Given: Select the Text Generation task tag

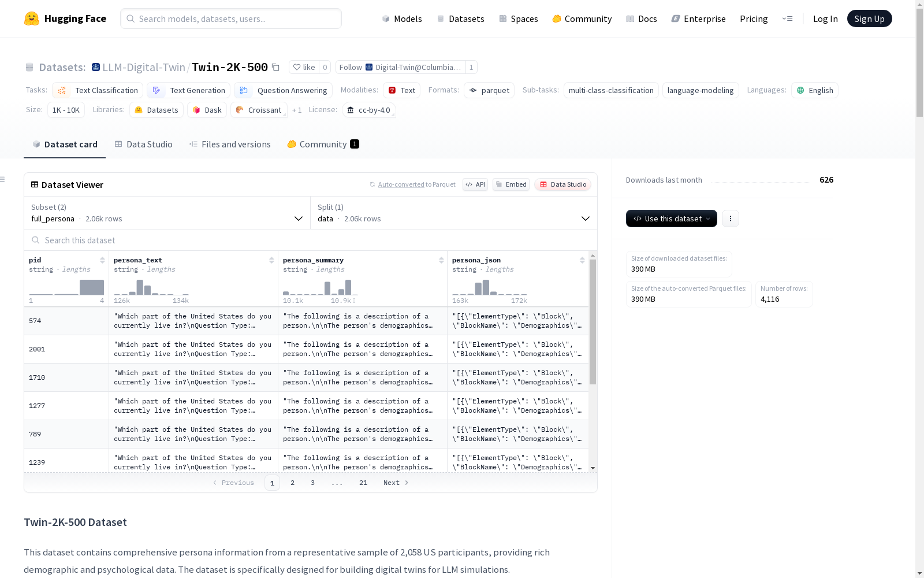Looking at the screenshot, I should coord(188,90).
